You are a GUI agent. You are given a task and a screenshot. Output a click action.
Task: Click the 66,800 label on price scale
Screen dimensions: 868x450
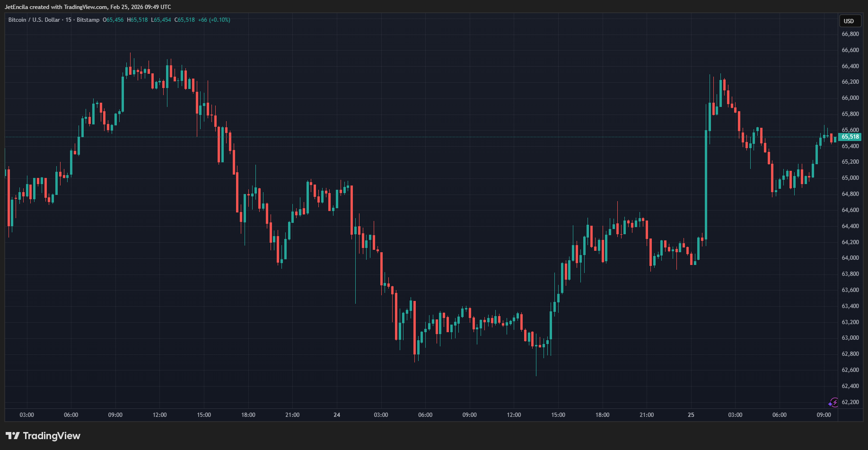tap(850, 34)
